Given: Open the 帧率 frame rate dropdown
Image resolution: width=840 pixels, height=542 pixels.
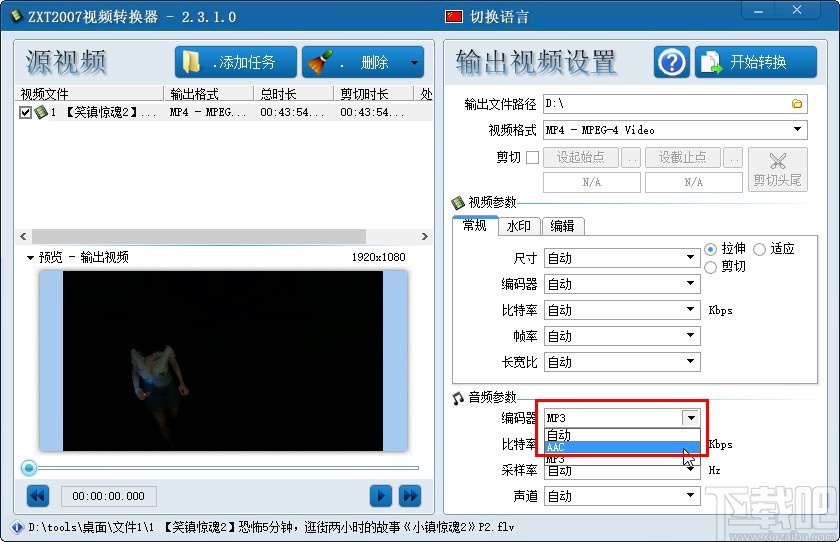Looking at the screenshot, I should (x=622, y=336).
